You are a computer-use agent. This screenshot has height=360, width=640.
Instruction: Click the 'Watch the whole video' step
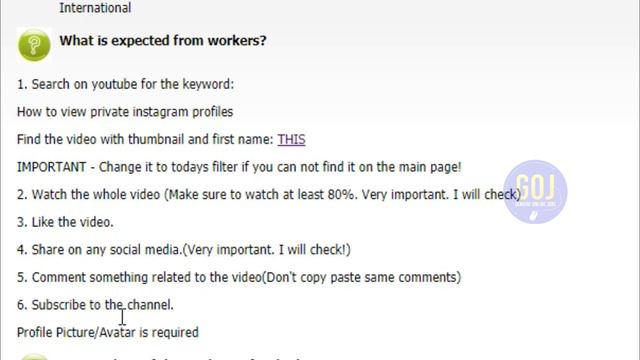[269, 195]
